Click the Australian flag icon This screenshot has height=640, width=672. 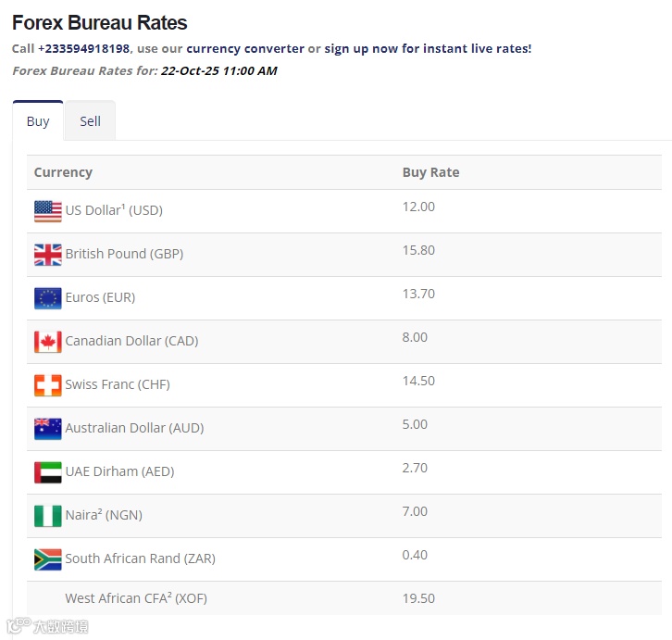(x=48, y=429)
